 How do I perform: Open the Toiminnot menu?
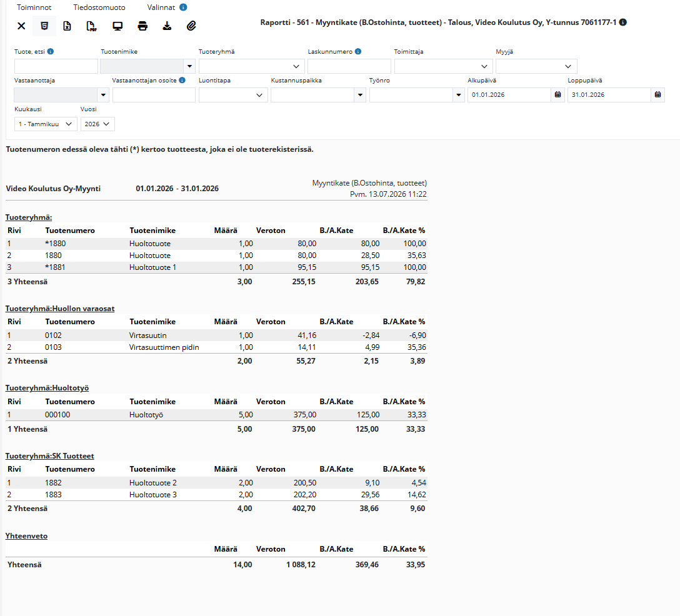coord(34,7)
